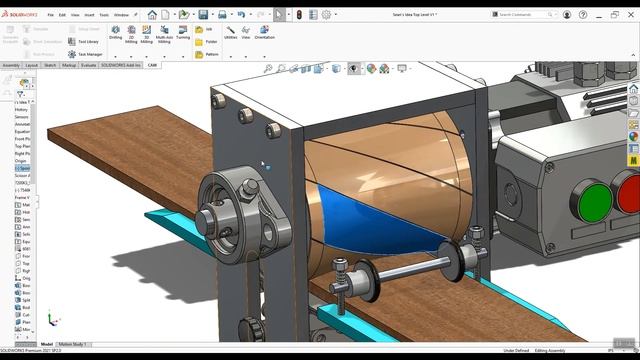
Task: Open View Settings monitor icon
Action: (402, 69)
